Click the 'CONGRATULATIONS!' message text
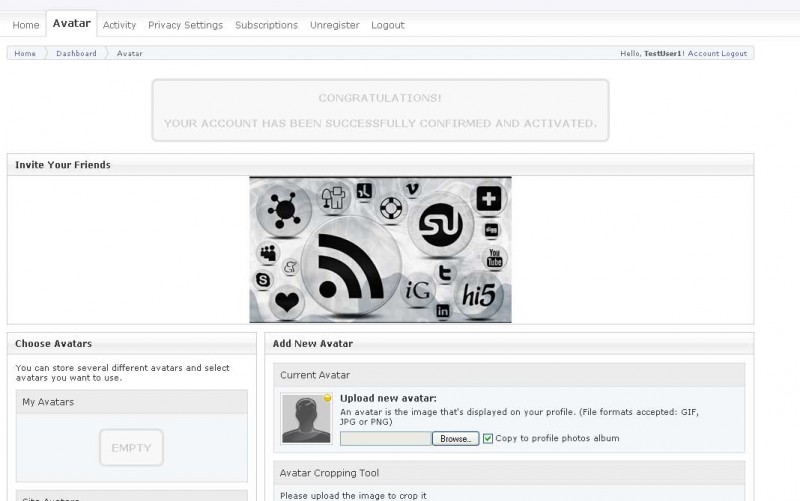The height and width of the screenshot is (501, 800). (380, 98)
